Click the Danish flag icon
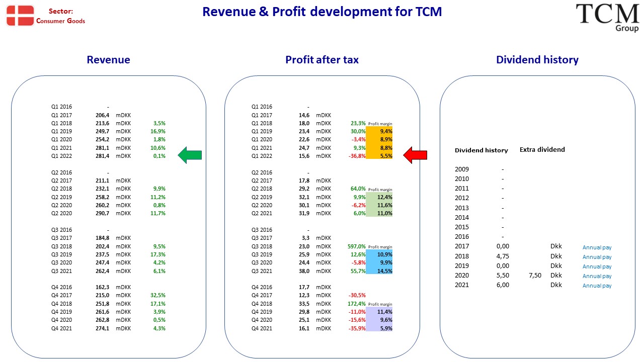The image size is (644, 362). (21, 16)
